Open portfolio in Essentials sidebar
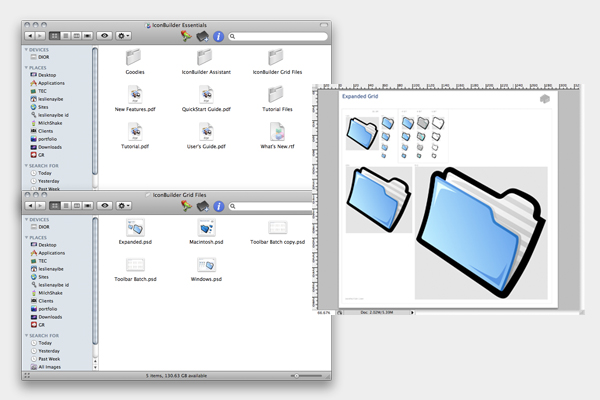The height and width of the screenshot is (400, 600). click(44, 139)
